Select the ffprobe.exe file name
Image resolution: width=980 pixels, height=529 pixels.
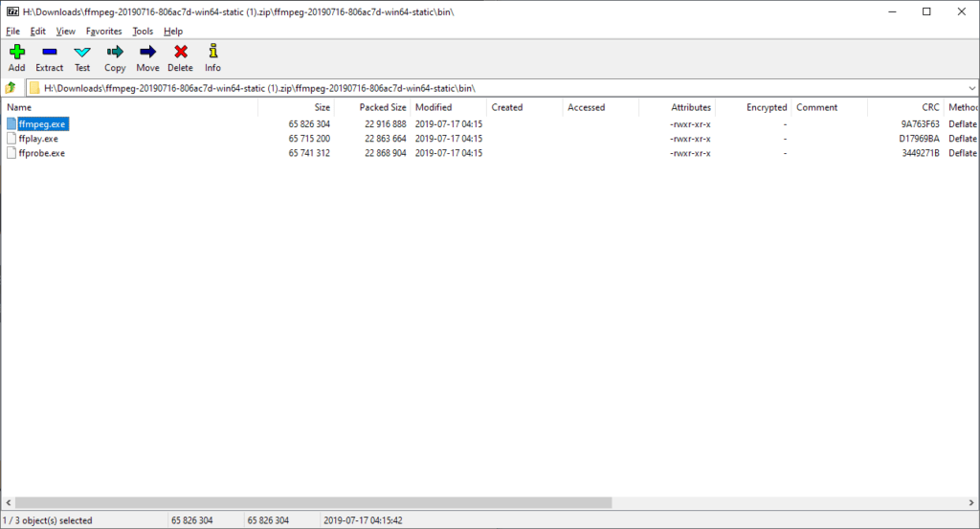[42, 153]
